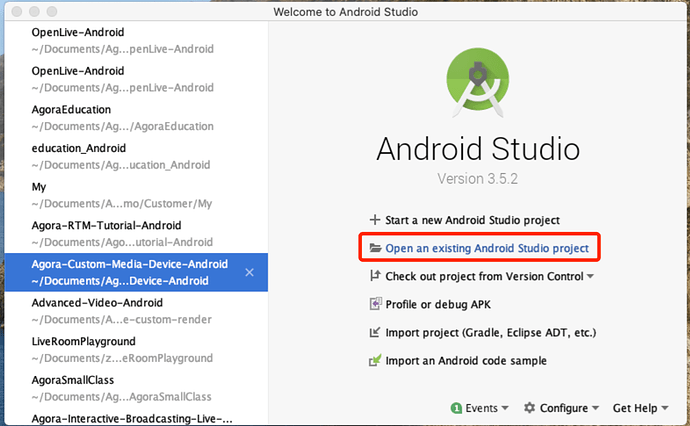
Task: Close the Welcome to Android Studio window
Action: coord(17,11)
